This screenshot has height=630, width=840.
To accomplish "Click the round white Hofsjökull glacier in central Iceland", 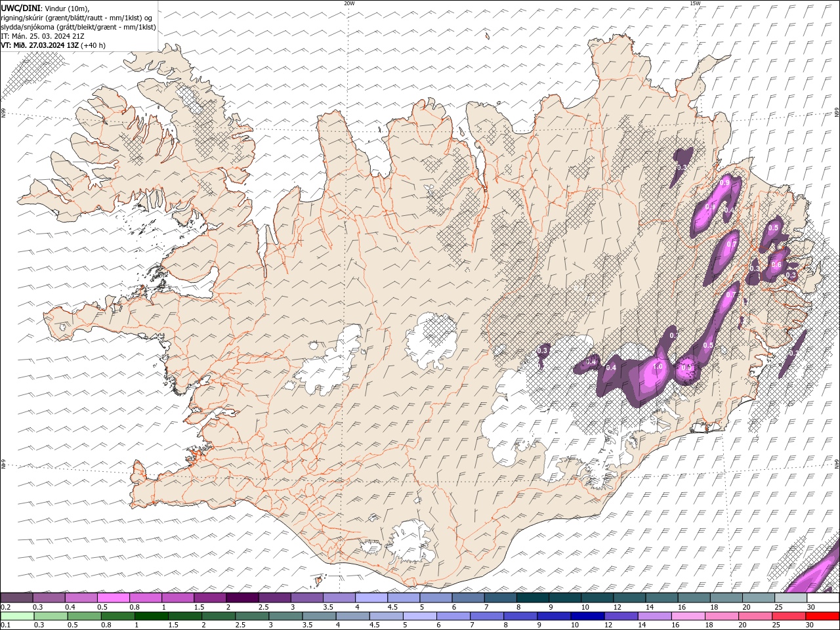I will (x=432, y=341).
